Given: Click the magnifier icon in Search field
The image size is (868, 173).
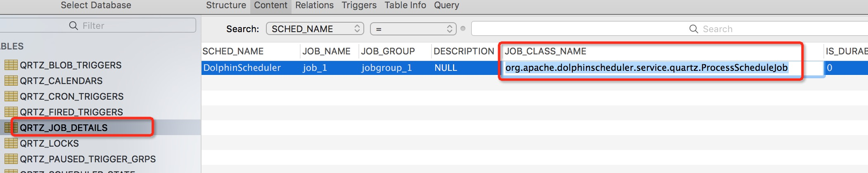Looking at the screenshot, I should (x=694, y=29).
